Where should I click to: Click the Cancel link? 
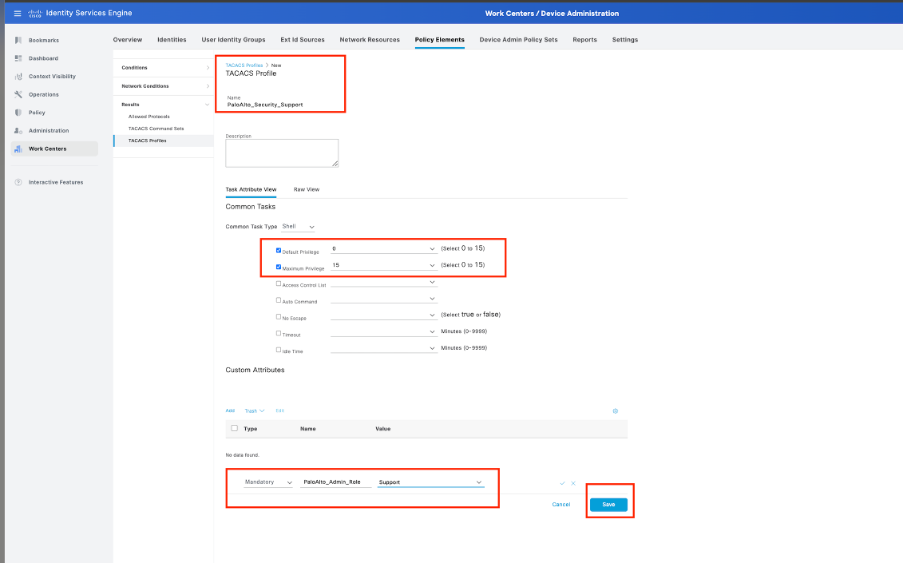[x=561, y=505]
